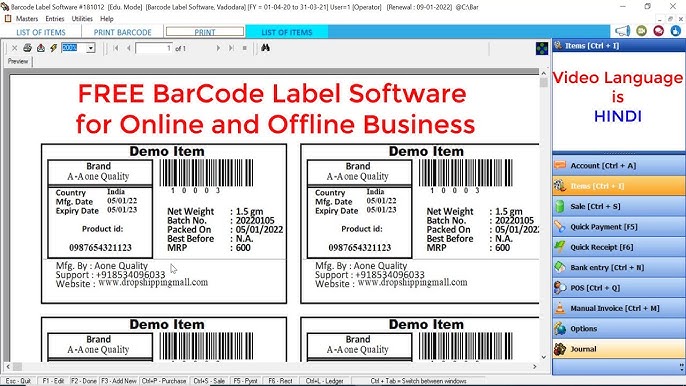686x386 pixels.
Task: Click the green dots icon beside toolbar
Action: coord(542,48)
